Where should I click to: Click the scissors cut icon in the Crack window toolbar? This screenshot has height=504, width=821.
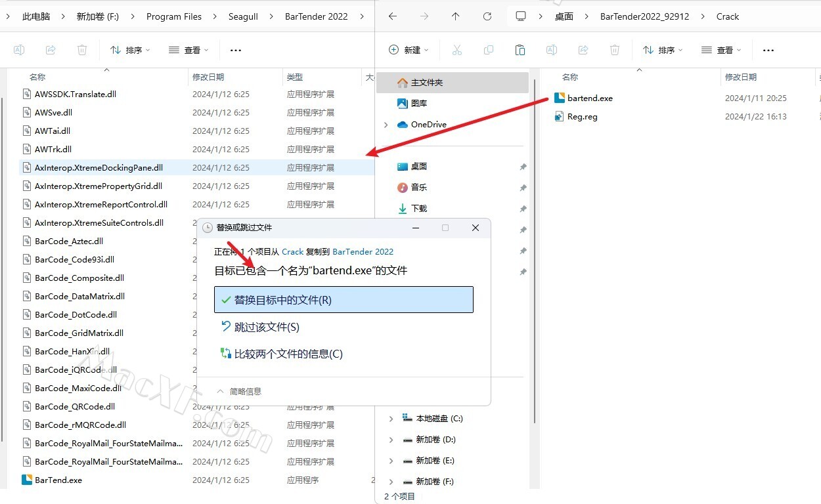[457, 50]
